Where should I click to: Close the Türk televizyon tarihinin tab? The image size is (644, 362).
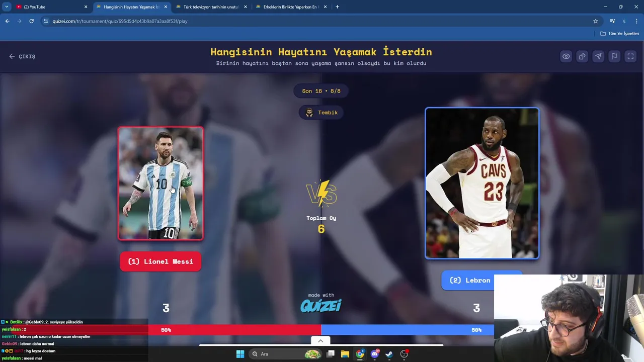tap(246, 7)
